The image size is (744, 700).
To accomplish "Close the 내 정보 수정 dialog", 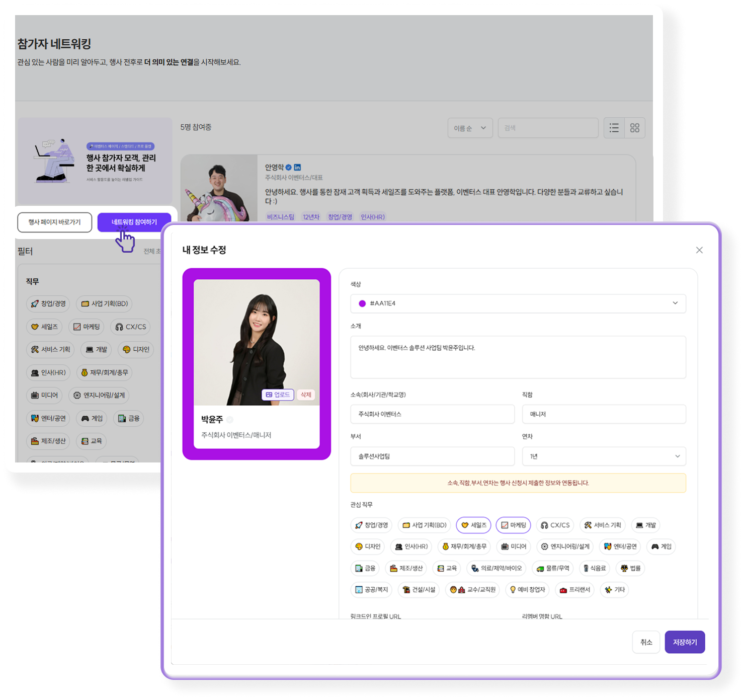I will [x=699, y=250].
